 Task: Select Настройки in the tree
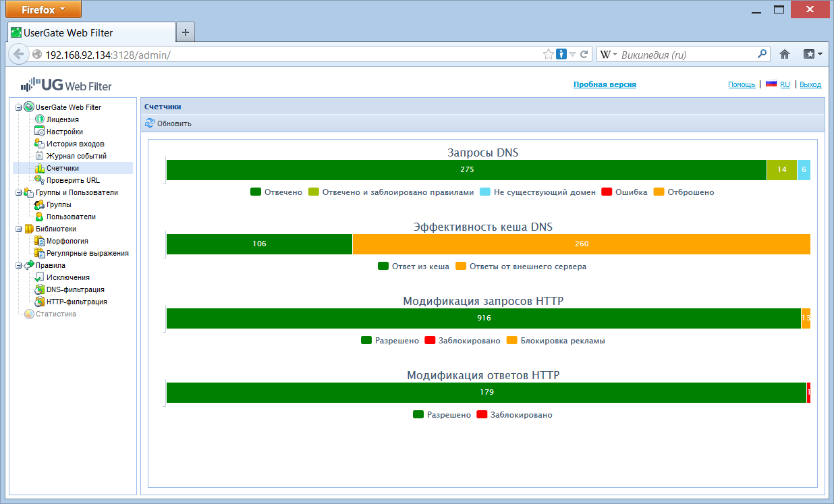coord(65,132)
